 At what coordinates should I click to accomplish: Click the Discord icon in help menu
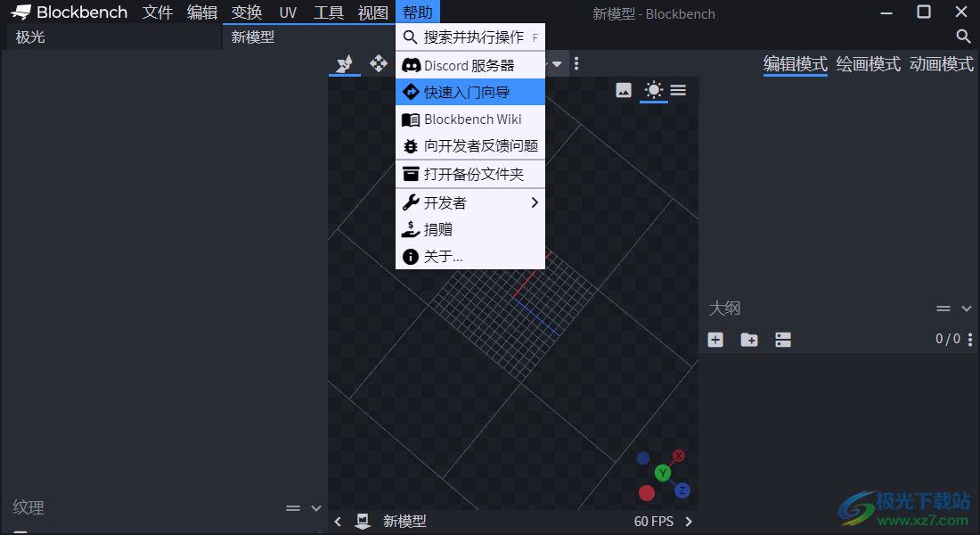411,65
